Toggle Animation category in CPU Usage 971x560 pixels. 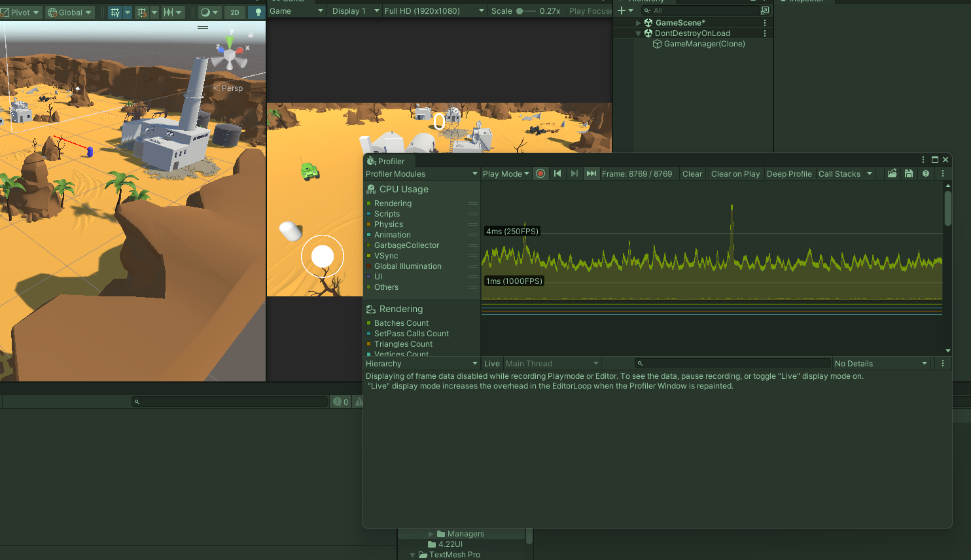(392, 235)
